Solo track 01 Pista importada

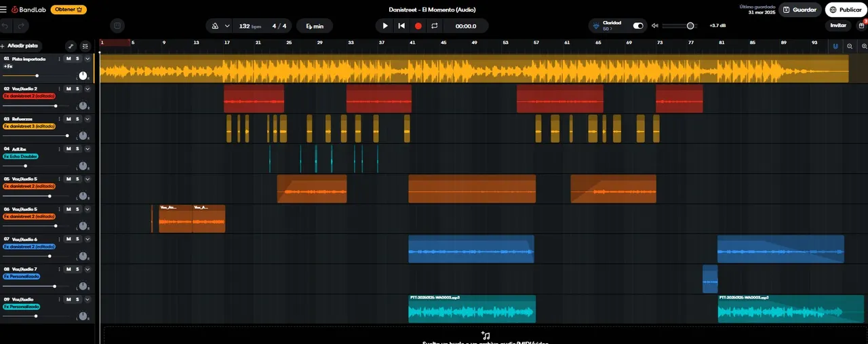77,59
